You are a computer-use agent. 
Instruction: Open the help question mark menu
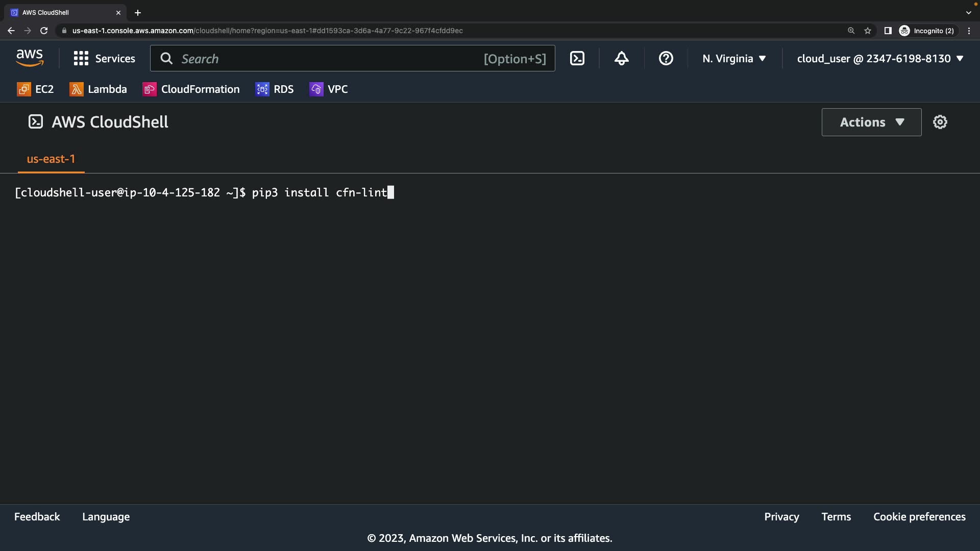pos(666,58)
